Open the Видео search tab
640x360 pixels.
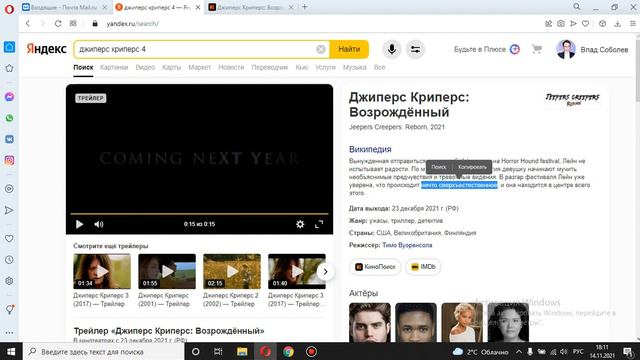tap(145, 67)
